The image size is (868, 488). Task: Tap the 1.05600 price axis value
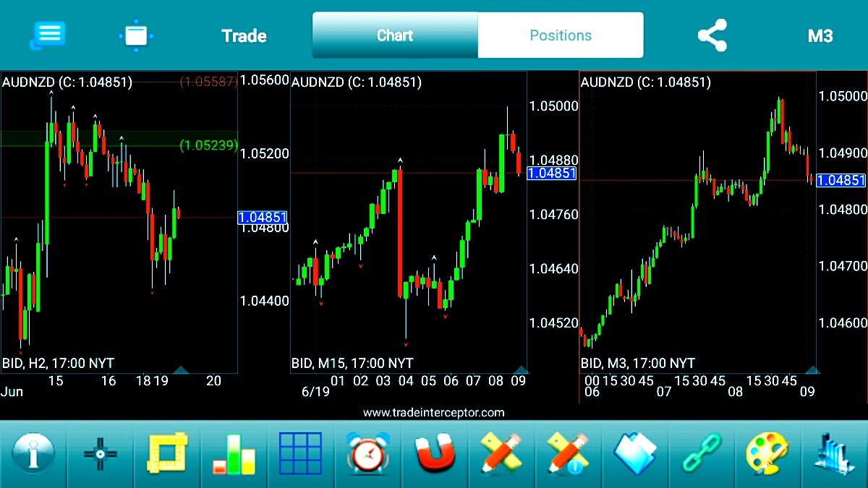[265, 80]
